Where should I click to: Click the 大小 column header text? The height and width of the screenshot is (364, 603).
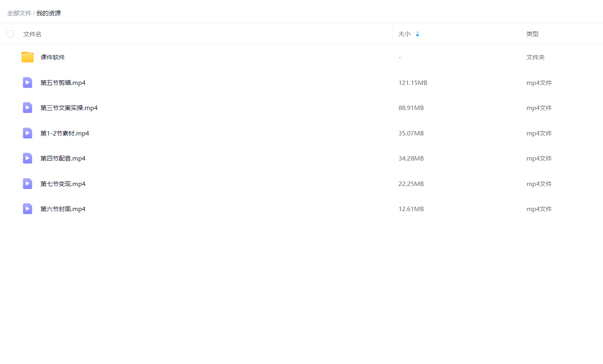pos(404,34)
